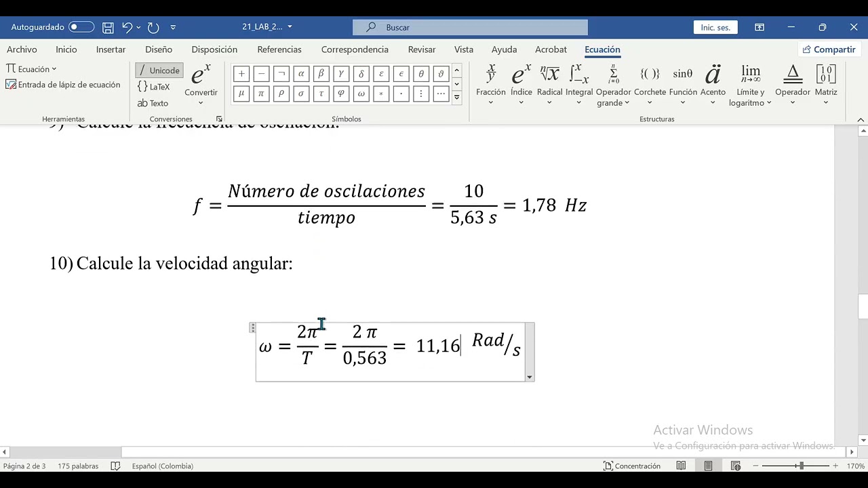
Task: Open the Matriz structure menu
Action: [x=826, y=85]
